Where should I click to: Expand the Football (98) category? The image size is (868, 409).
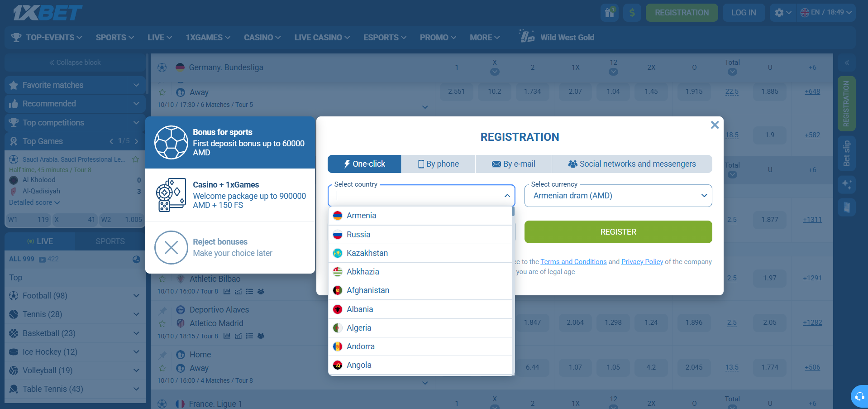(x=136, y=296)
